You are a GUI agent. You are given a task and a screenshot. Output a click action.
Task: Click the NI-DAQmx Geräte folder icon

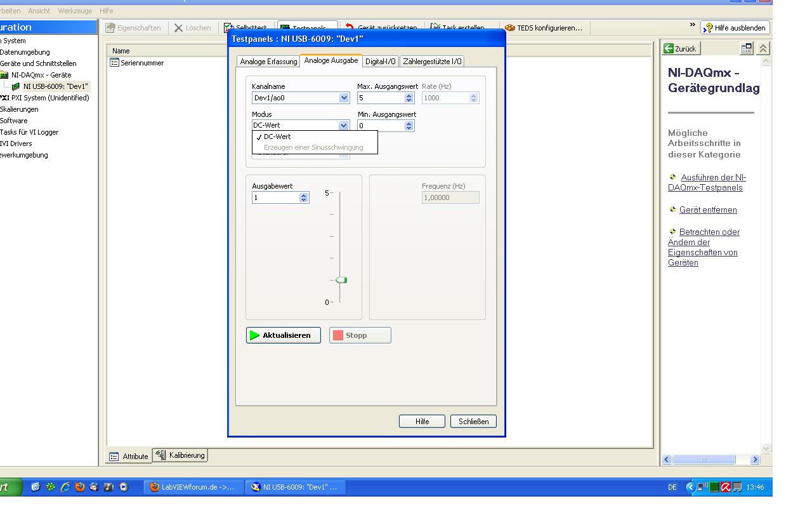tap(4, 75)
